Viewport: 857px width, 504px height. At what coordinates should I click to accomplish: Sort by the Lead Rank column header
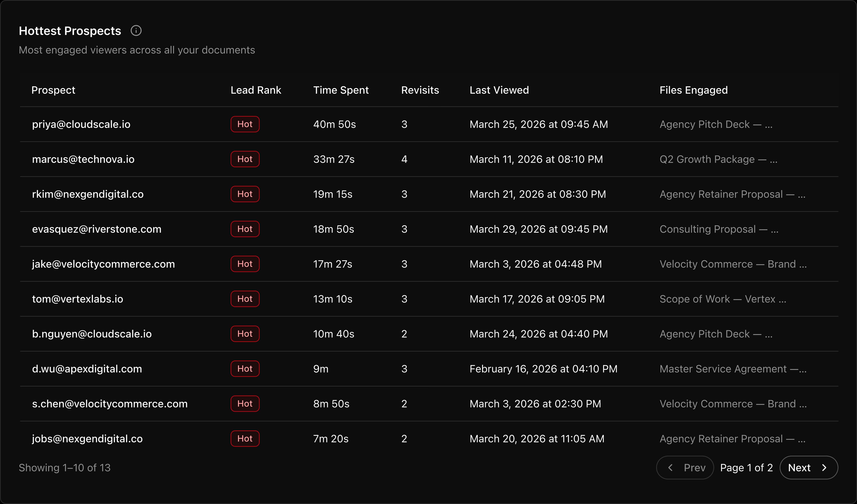(256, 90)
